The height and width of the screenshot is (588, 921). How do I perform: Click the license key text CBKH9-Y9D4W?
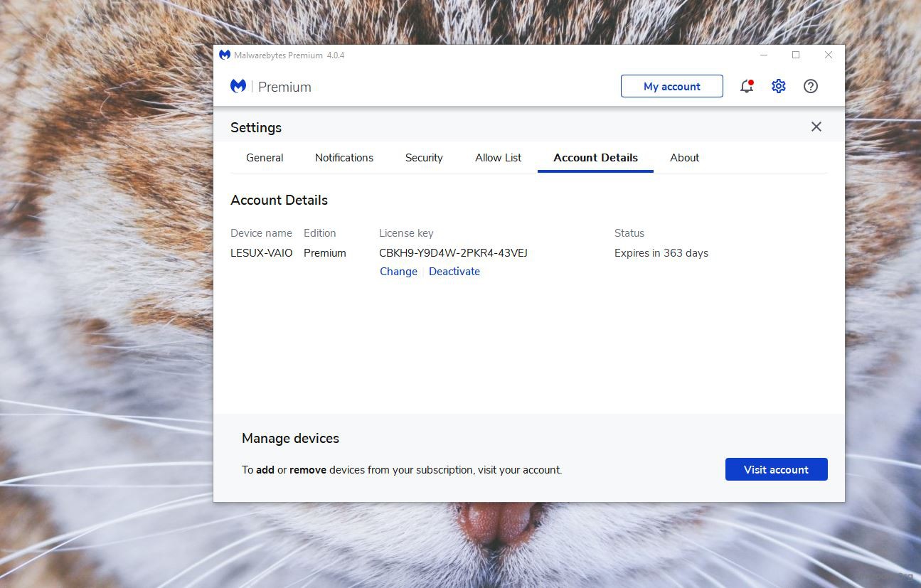[453, 253]
